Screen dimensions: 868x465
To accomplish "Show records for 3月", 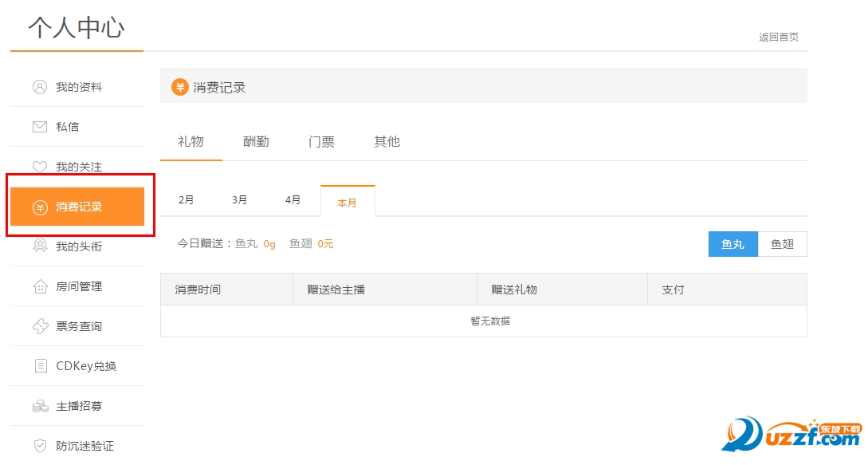I will pos(240,200).
